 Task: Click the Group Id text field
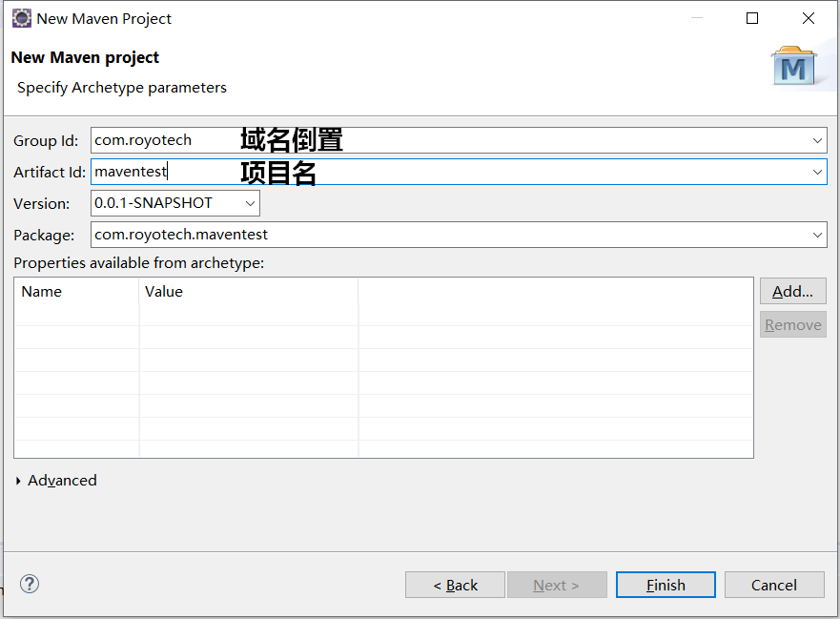[459, 140]
